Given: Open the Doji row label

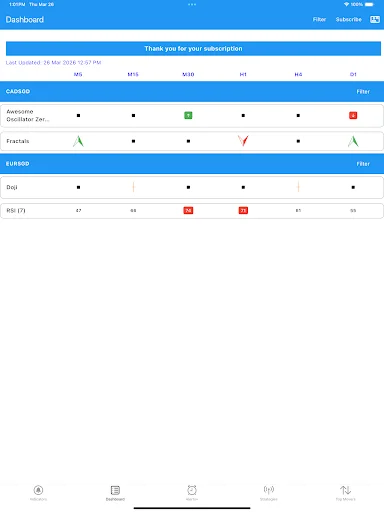Looking at the screenshot, I should (x=12, y=187).
